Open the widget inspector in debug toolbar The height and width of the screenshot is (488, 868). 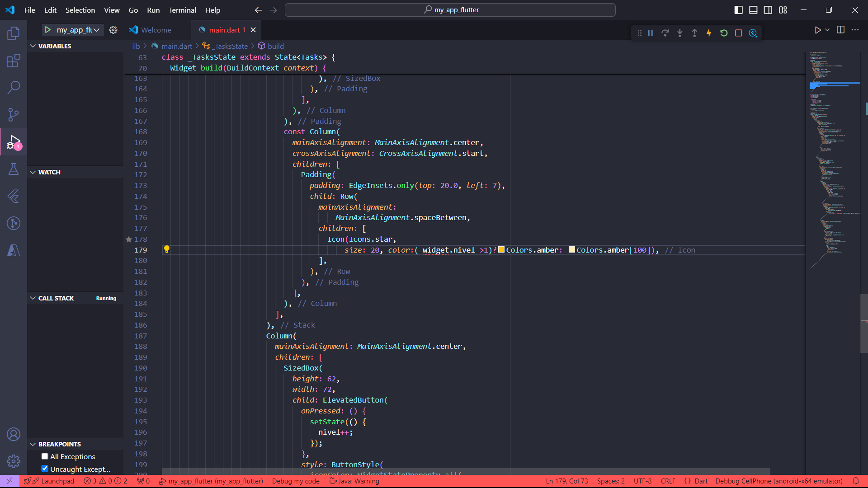coord(753,33)
